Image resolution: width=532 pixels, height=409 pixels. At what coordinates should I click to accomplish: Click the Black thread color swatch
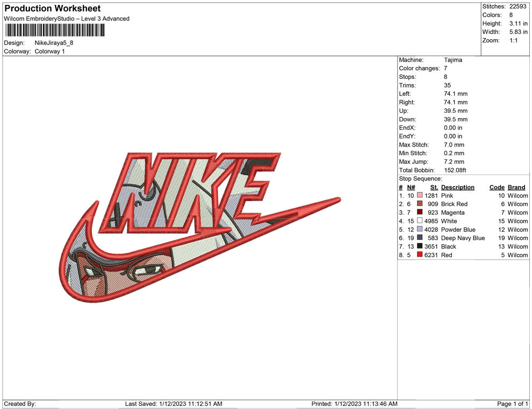[420, 246]
